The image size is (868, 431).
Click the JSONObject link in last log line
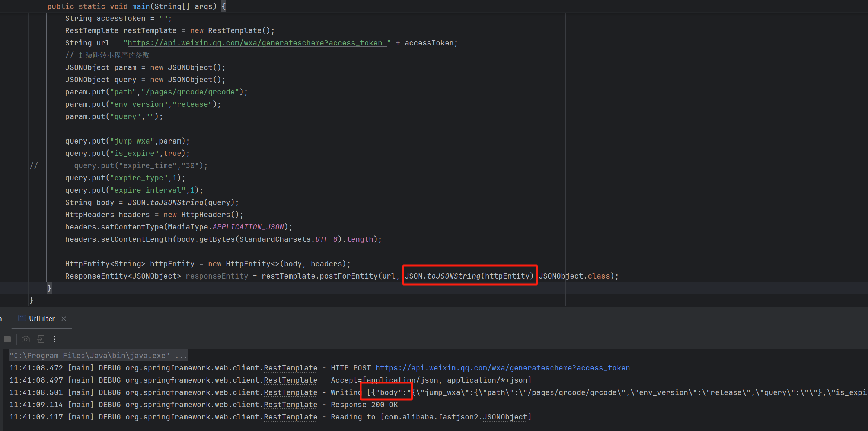pos(505,417)
